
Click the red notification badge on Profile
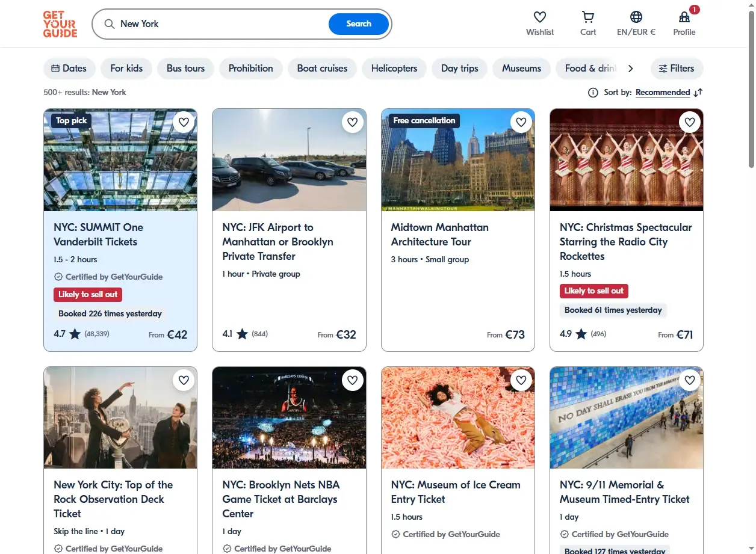pyautogui.click(x=695, y=10)
